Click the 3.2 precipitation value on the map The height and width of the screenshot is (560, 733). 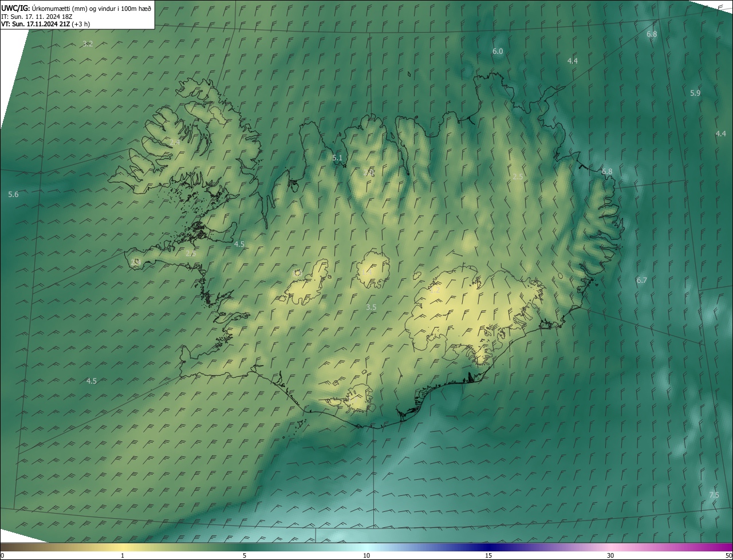(88, 44)
